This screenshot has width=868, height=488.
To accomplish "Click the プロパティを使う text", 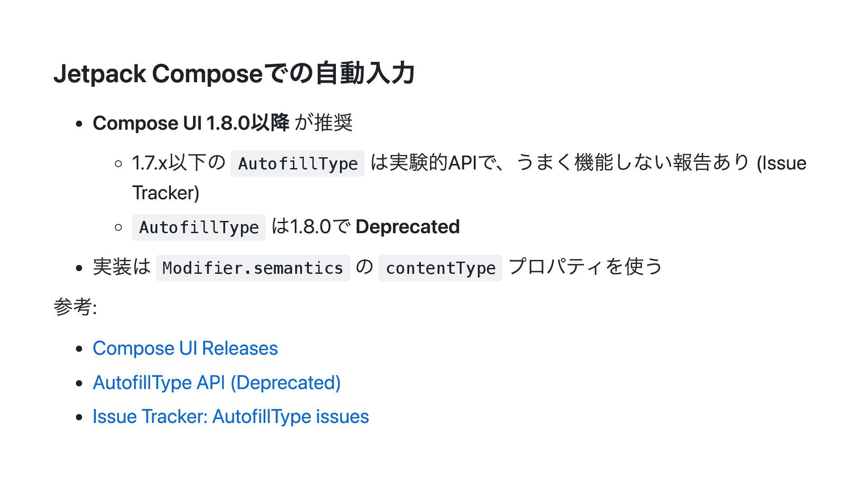I will 585,267.
